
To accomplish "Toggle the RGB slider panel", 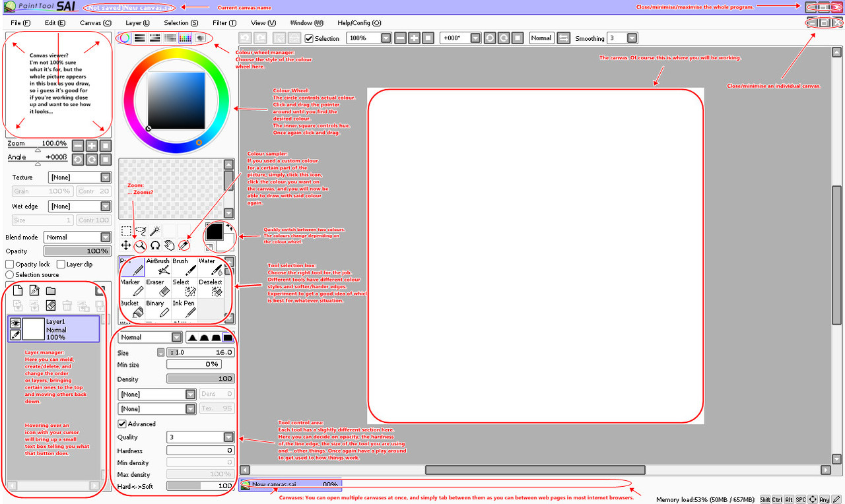I will point(140,38).
